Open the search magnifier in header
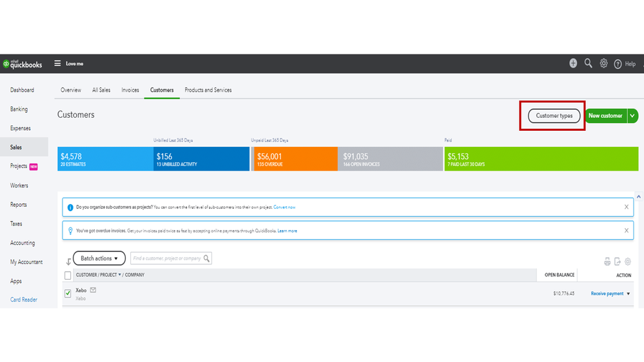Viewport: 644px width, 362px height. tap(588, 63)
